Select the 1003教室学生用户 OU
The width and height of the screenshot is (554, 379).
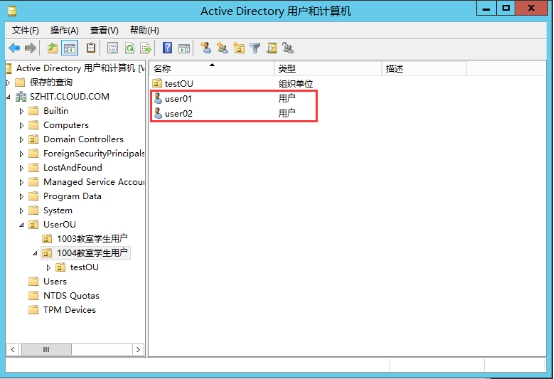click(x=92, y=239)
